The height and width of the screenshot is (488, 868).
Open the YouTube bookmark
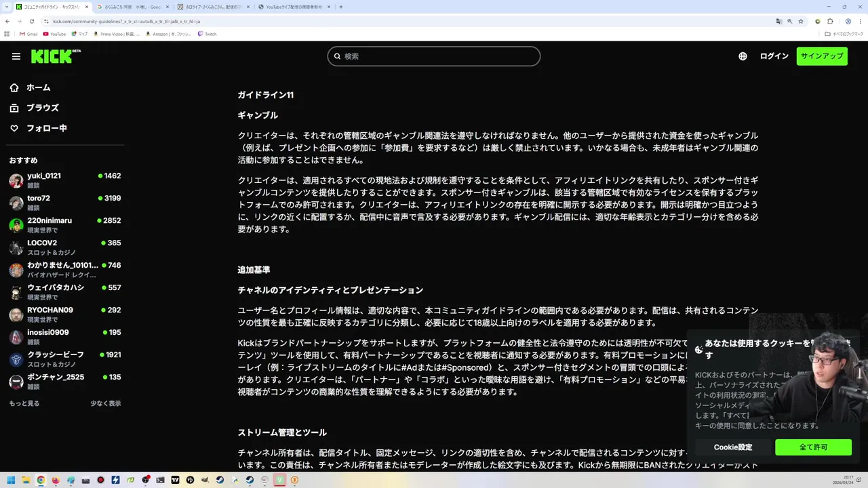[x=55, y=34]
